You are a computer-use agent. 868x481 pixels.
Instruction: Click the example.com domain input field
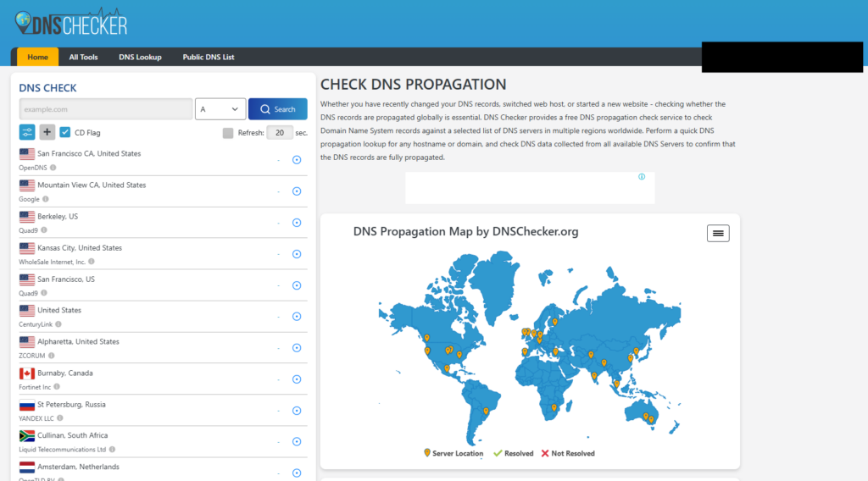click(x=106, y=109)
